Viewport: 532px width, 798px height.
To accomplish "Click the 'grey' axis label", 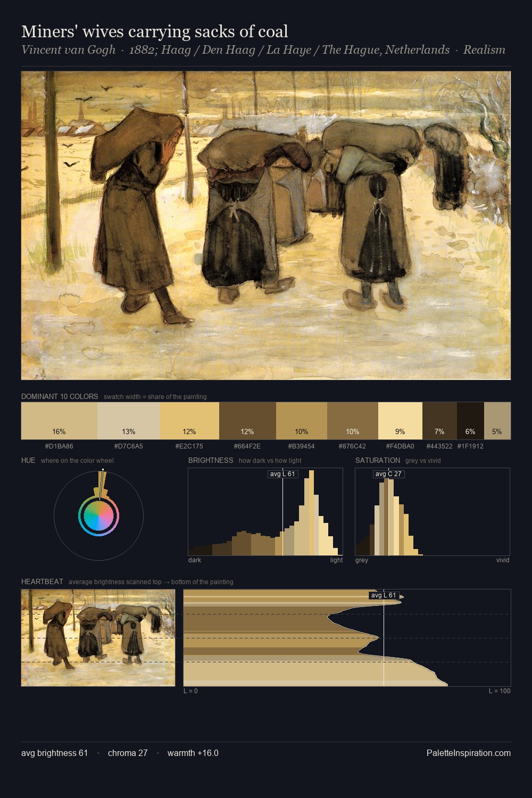I will click(x=362, y=560).
